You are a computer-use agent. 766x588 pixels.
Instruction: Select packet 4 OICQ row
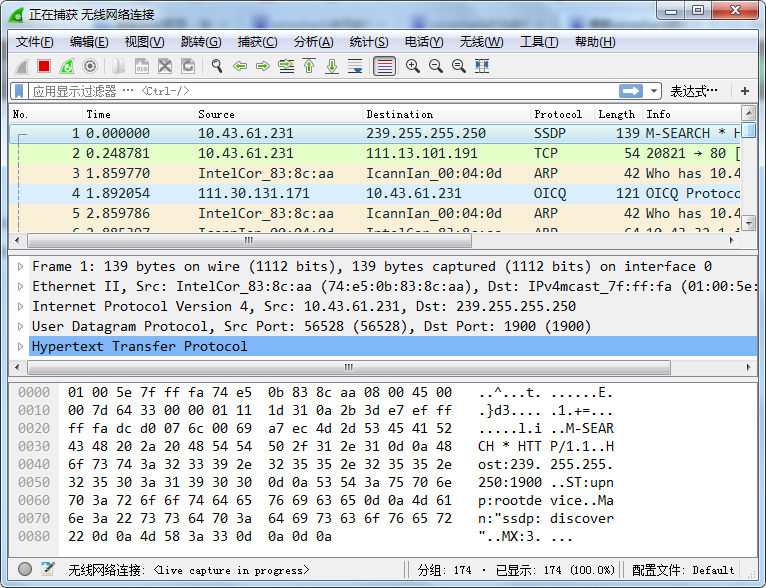[x=375, y=193]
